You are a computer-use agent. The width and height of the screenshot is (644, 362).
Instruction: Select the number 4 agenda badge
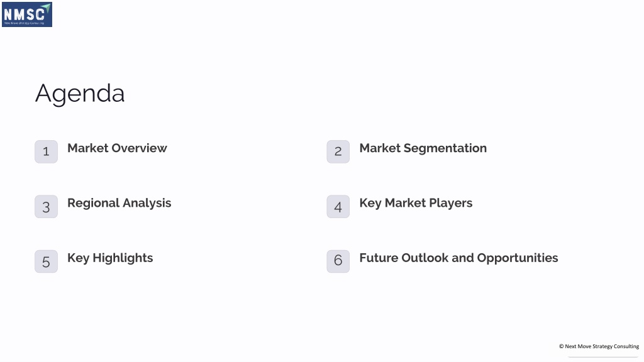click(x=338, y=206)
